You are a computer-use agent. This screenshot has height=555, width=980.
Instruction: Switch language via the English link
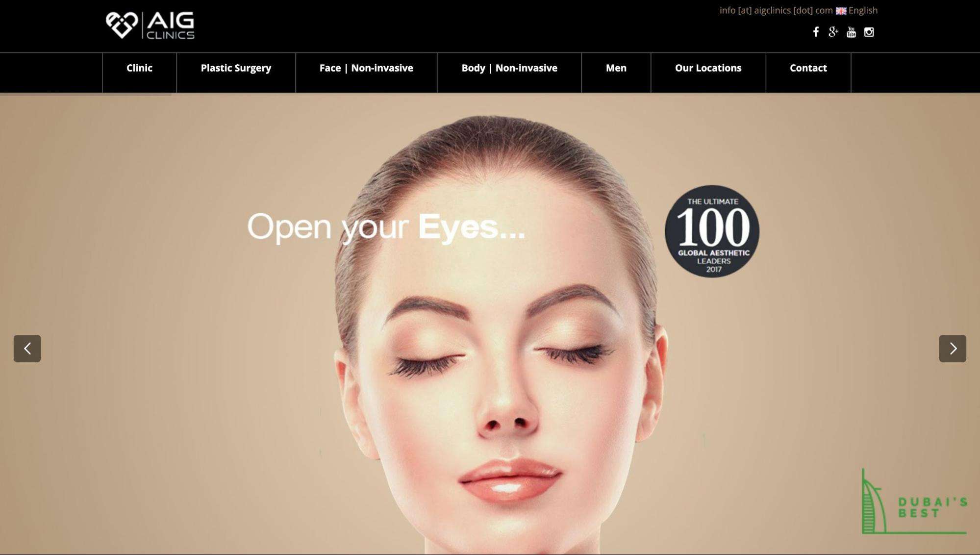coord(863,10)
